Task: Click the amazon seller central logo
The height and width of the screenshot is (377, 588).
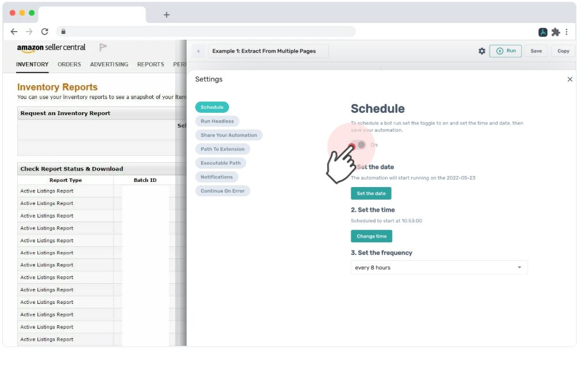Action: (51, 48)
